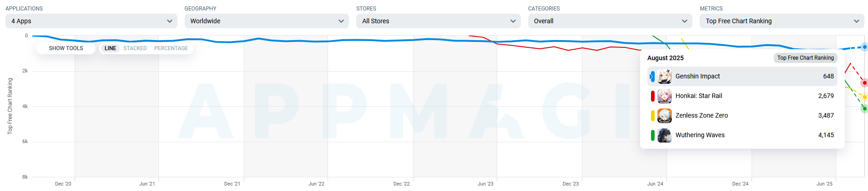Screen dimensions: 868x191
Task: Switch chart mode to Line
Action: [110, 48]
